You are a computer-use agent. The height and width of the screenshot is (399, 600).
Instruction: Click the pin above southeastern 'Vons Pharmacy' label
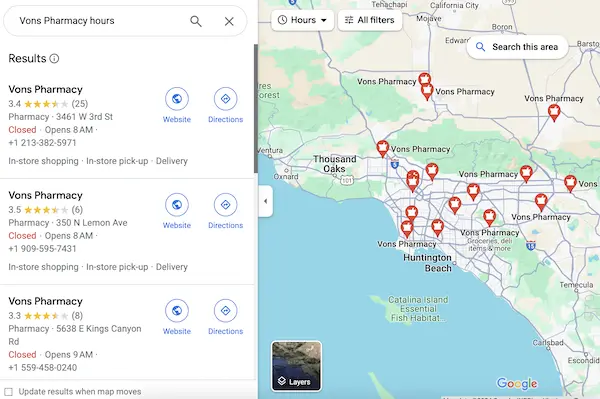(x=541, y=202)
